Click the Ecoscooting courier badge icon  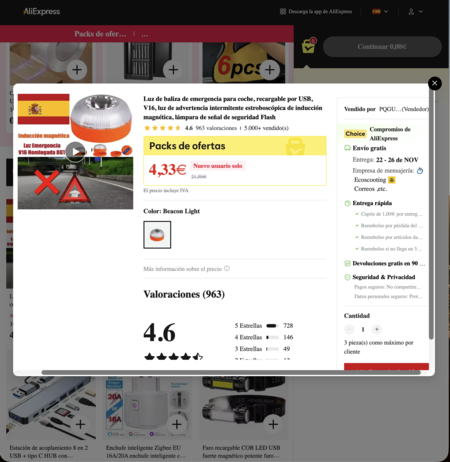click(392, 180)
